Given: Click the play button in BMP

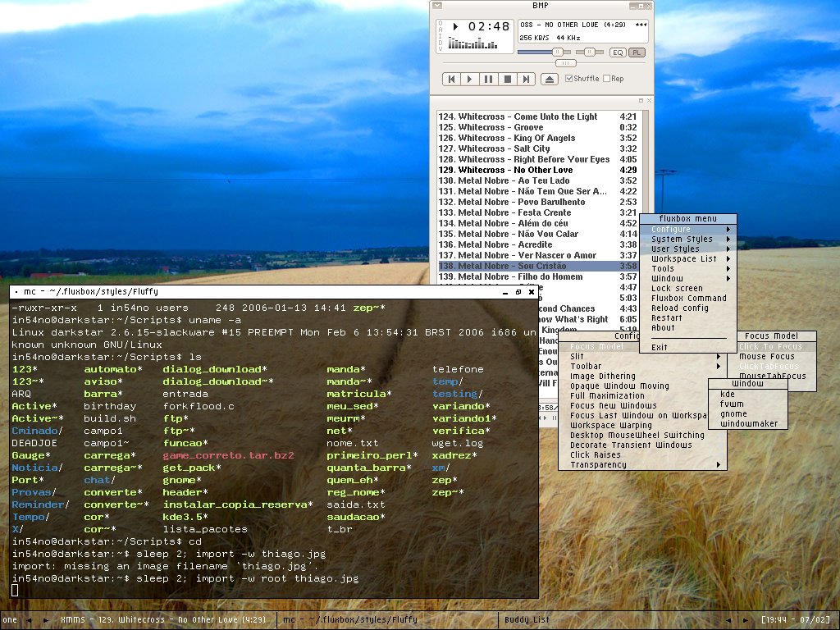Looking at the screenshot, I should pyautogui.click(x=470, y=80).
